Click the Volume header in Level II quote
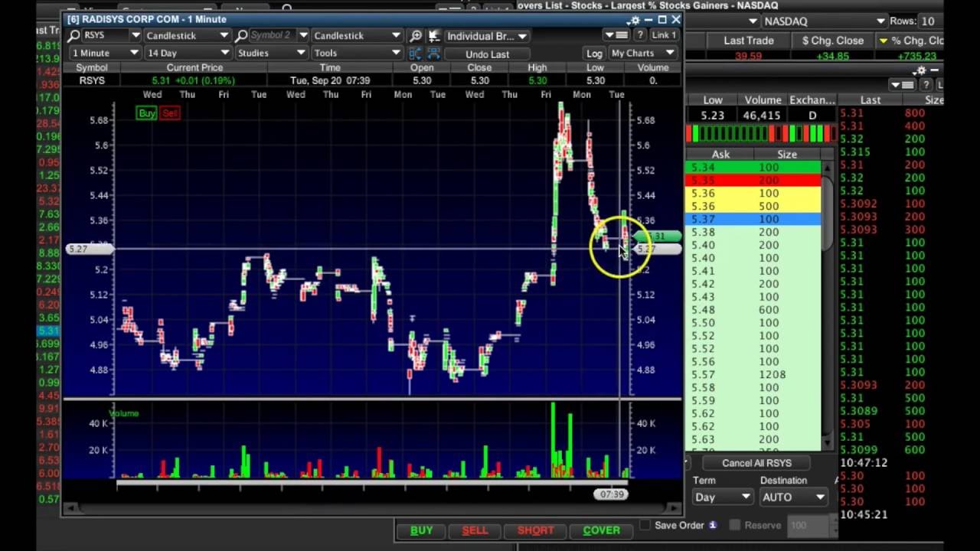This screenshot has width=980, height=551. [763, 99]
